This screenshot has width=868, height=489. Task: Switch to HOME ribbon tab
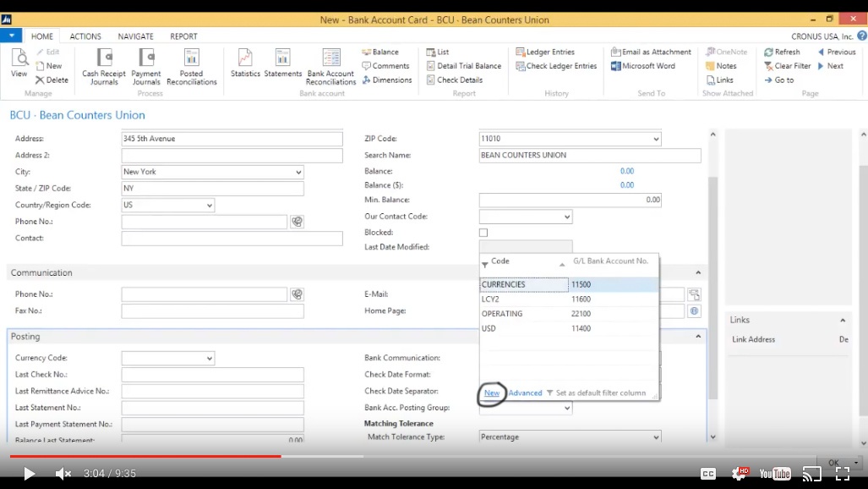tap(42, 36)
